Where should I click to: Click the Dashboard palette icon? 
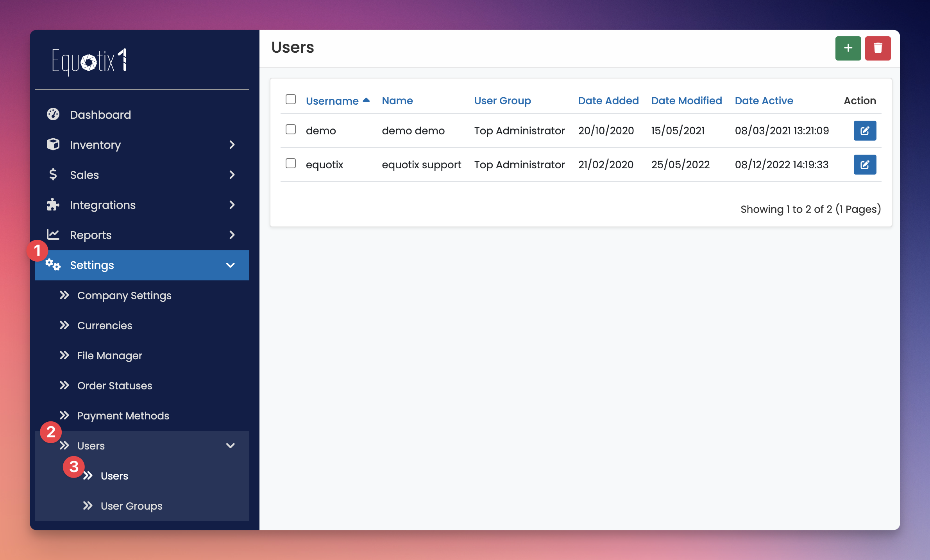tap(53, 114)
